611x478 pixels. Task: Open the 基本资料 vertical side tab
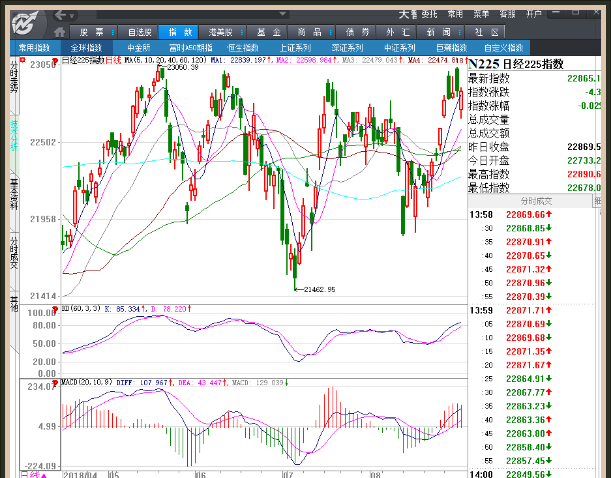click(x=14, y=194)
